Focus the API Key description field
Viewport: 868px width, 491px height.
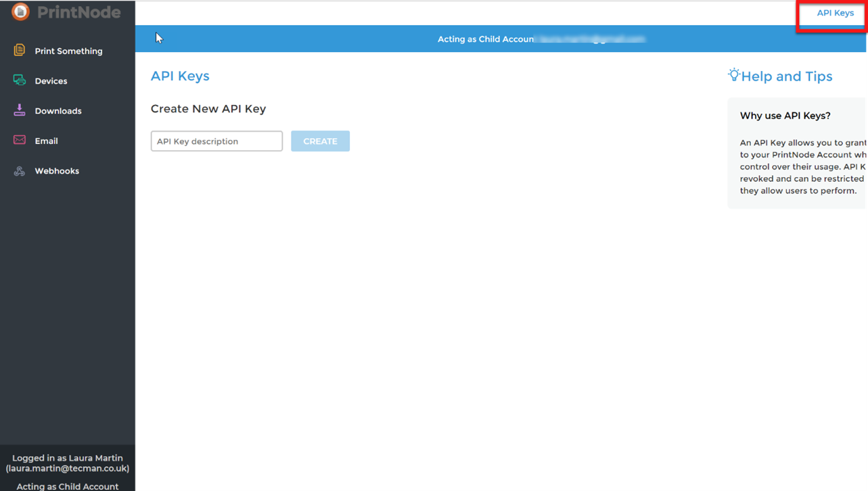click(216, 141)
